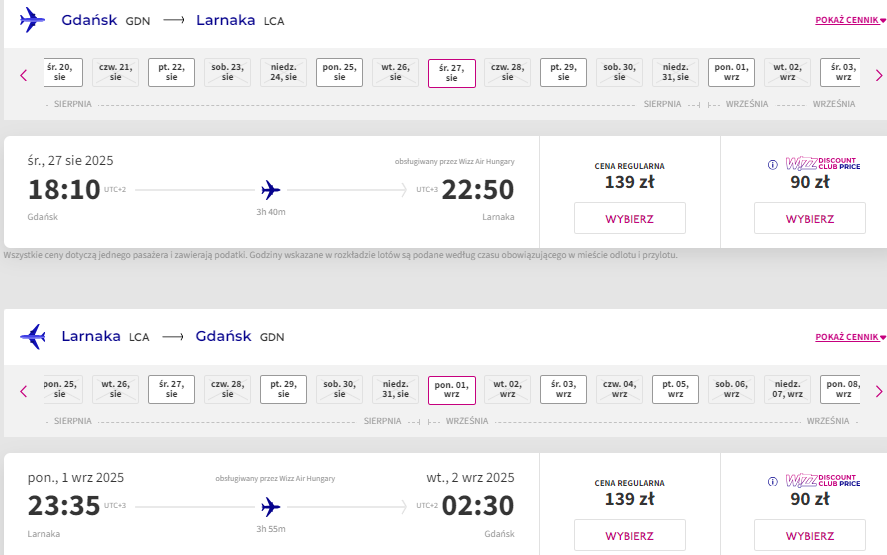
Task: Select return date pt. 05, wrz
Action: (x=675, y=389)
